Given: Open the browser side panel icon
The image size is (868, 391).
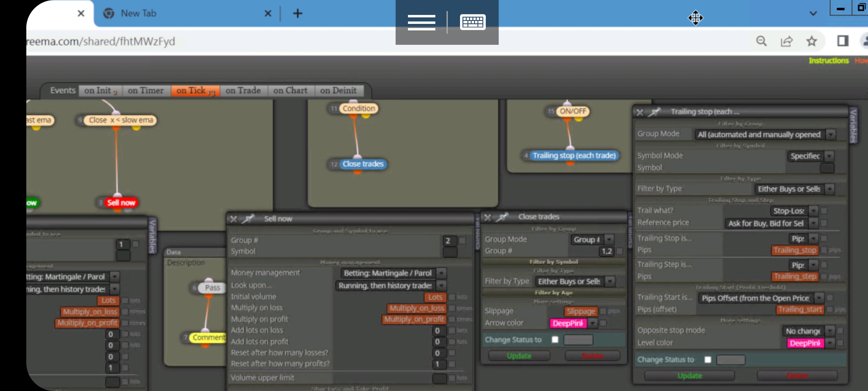Looking at the screenshot, I should [843, 41].
